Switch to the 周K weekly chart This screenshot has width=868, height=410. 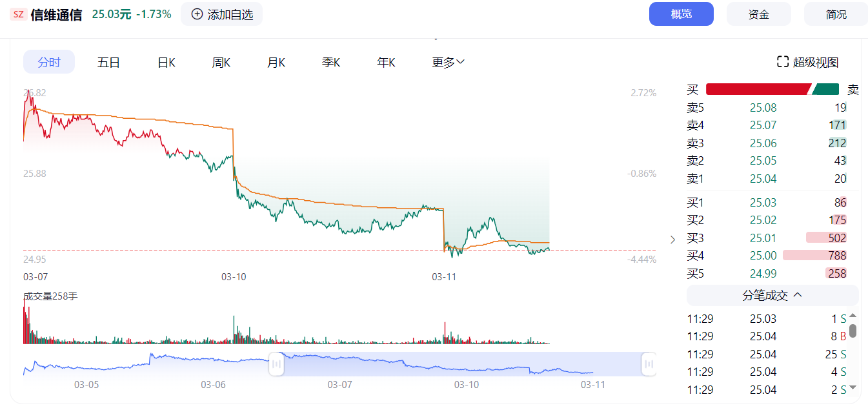coord(220,61)
